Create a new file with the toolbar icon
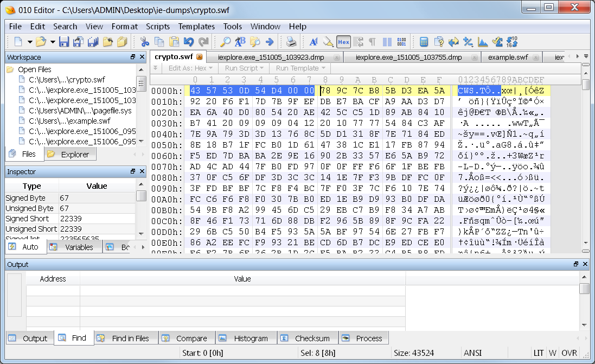 [18, 42]
